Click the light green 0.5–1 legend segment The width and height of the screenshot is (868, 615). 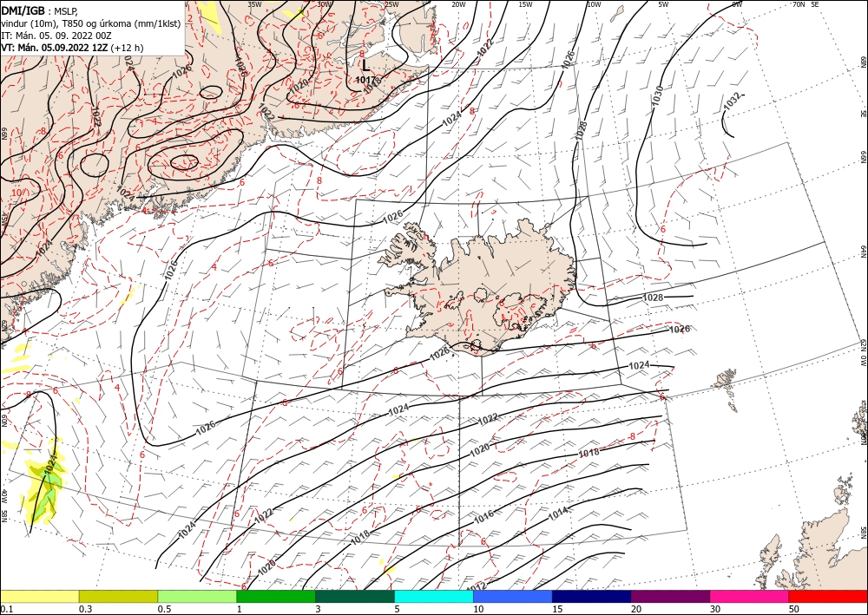point(197,596)
